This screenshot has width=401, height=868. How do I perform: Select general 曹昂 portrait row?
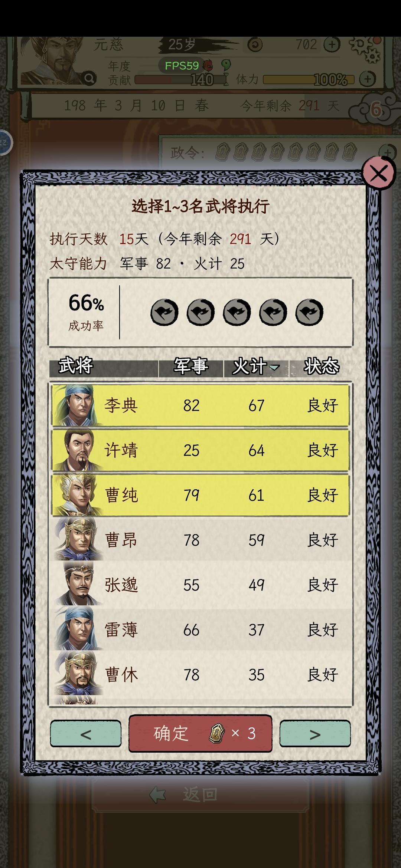click(200, 540)
